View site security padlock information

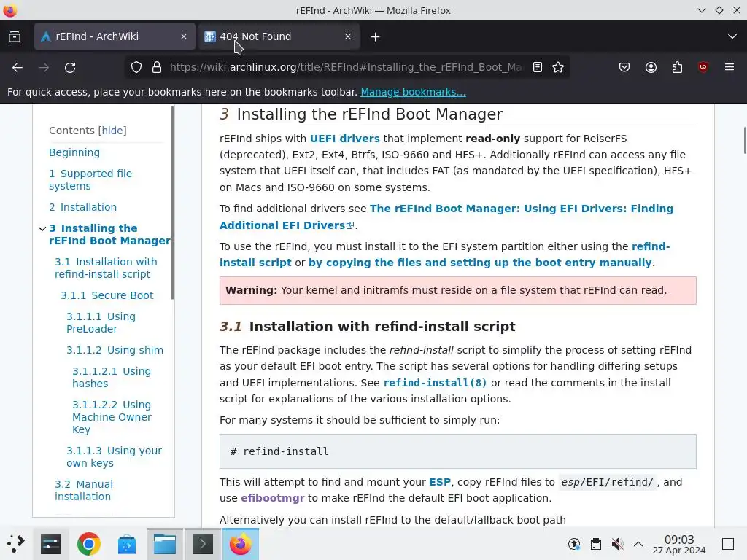point(157,68)
